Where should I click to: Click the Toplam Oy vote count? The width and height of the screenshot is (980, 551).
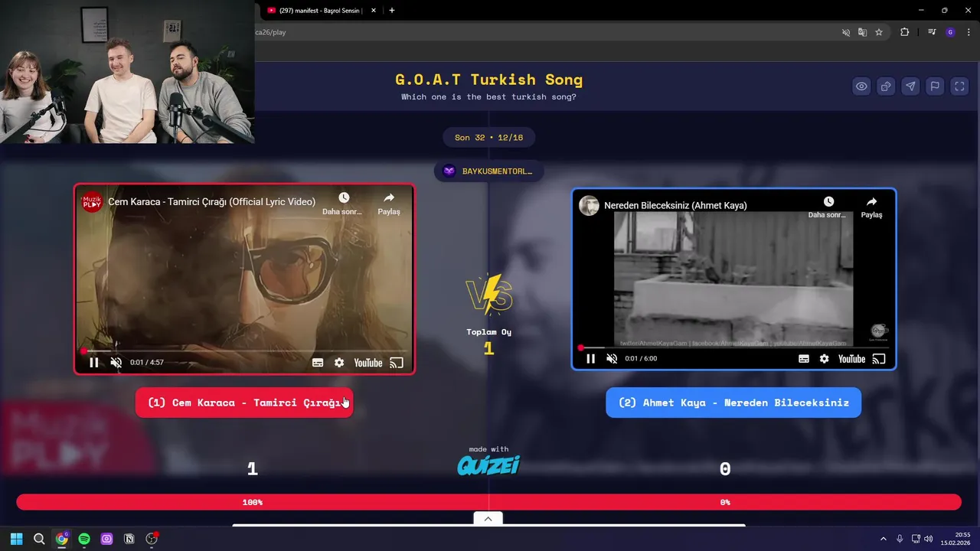coord(488,349)
